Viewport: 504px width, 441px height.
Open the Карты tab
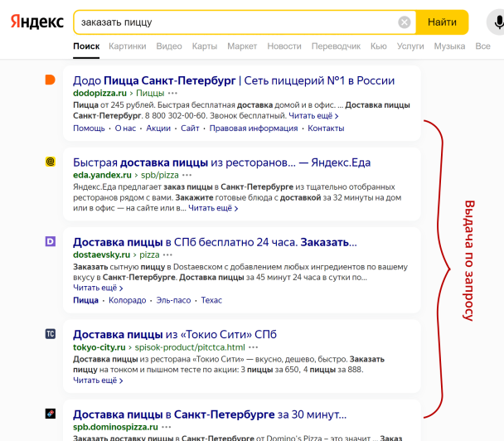[205, 46]
